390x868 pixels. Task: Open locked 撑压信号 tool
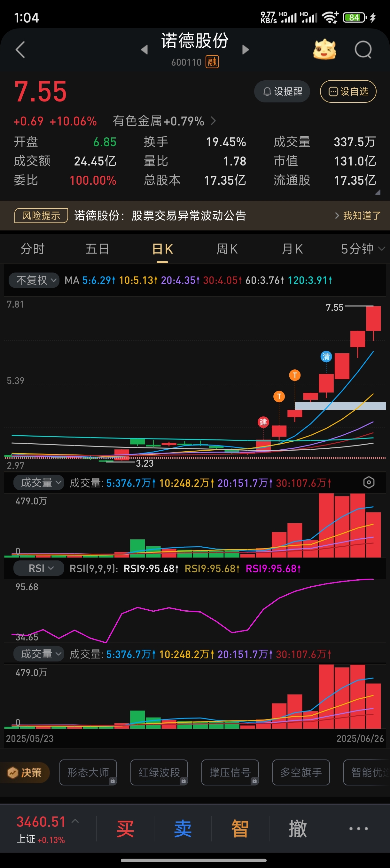[x=230, y=772]
